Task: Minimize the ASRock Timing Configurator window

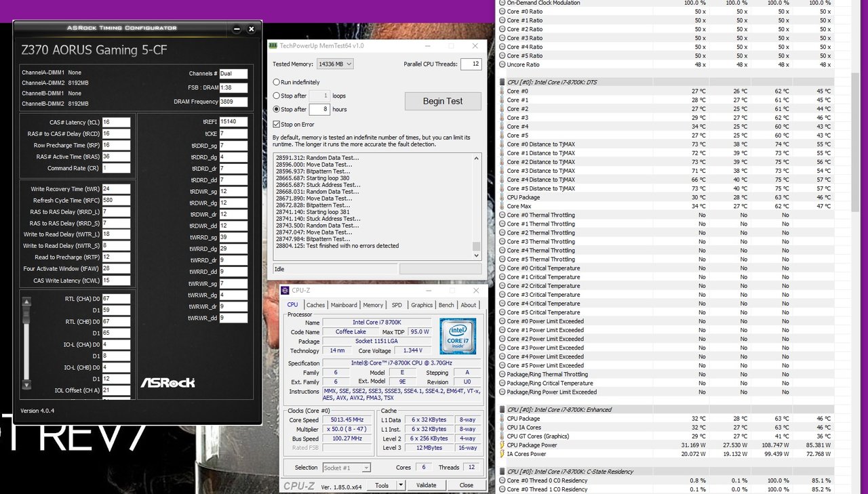Action: coord(236,29)
